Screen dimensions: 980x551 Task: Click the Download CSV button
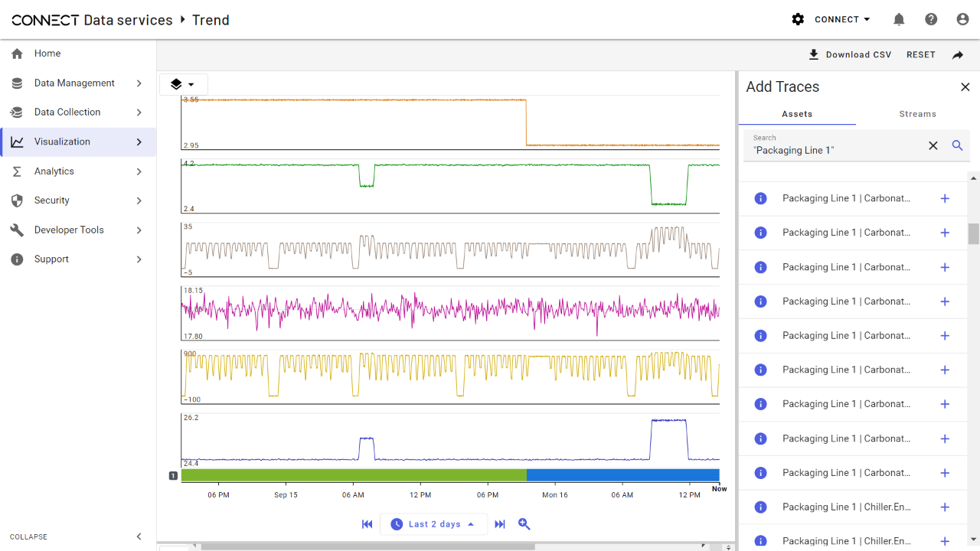pyautogui.click(x=850, y=55)
